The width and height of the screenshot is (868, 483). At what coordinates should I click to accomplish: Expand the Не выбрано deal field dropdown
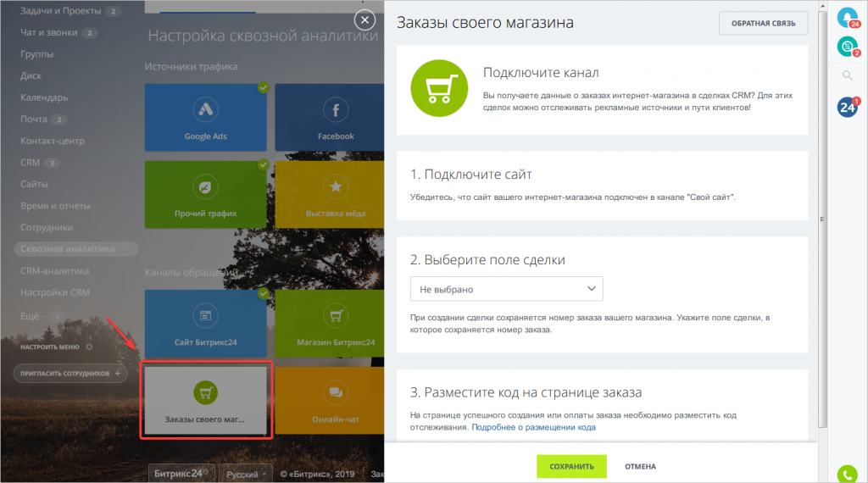[507, 289]
